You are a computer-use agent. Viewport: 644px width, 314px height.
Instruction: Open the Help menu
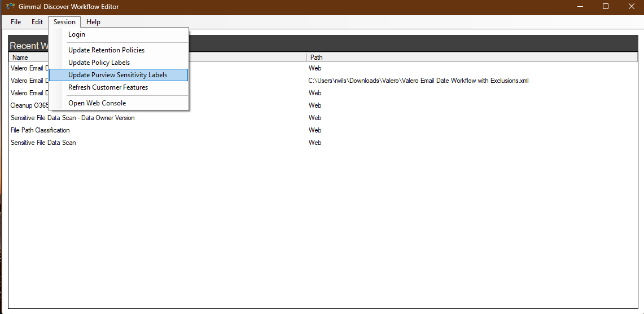(x=94, y=22)
